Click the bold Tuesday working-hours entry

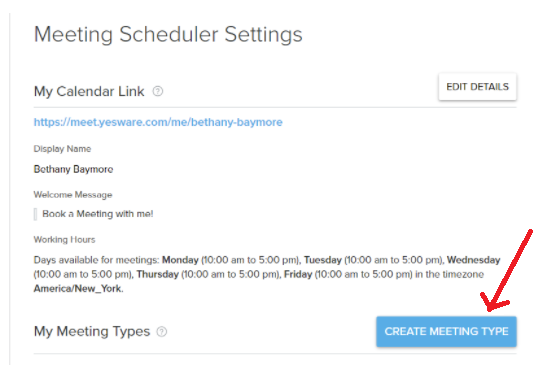tap(323, 260)
